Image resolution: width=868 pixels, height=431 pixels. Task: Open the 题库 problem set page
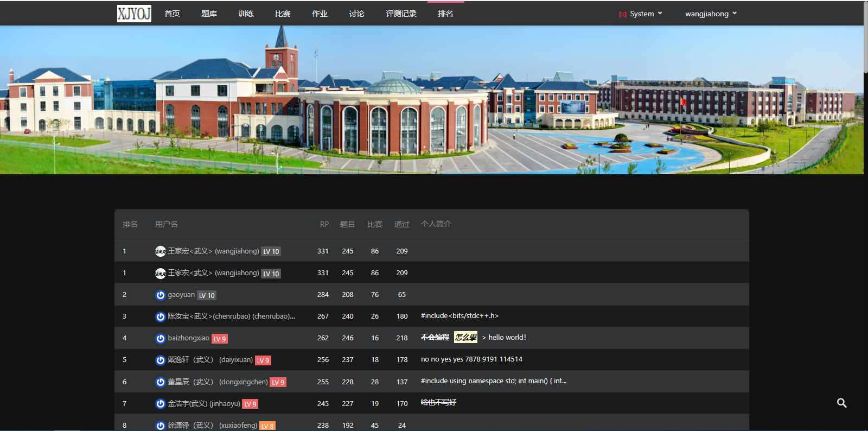pyautogui.click(x=209, y=14)
